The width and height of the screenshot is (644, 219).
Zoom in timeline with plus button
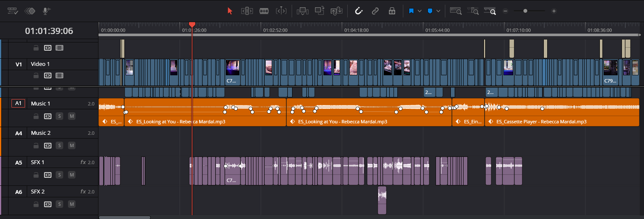coord(554,11)
